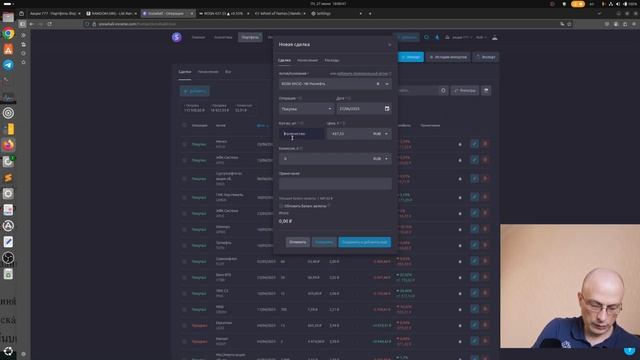The width and height of the screenshot is (640, 360).
Task: Switch to the second dialog tab
Action: [x=307, y=60]
